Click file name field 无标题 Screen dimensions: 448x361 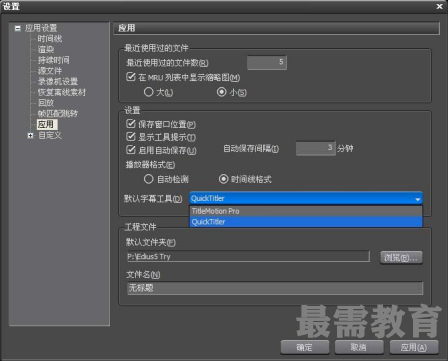point(275,288)
